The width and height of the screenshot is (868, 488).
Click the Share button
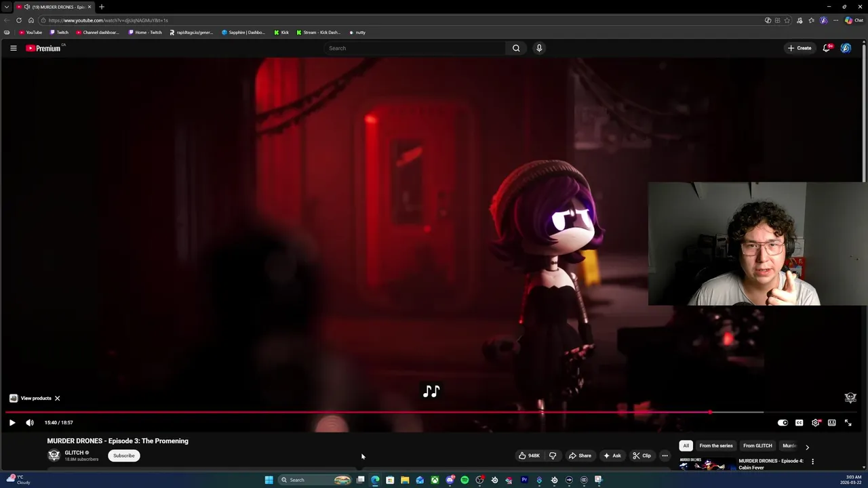(x=580, y=455)
